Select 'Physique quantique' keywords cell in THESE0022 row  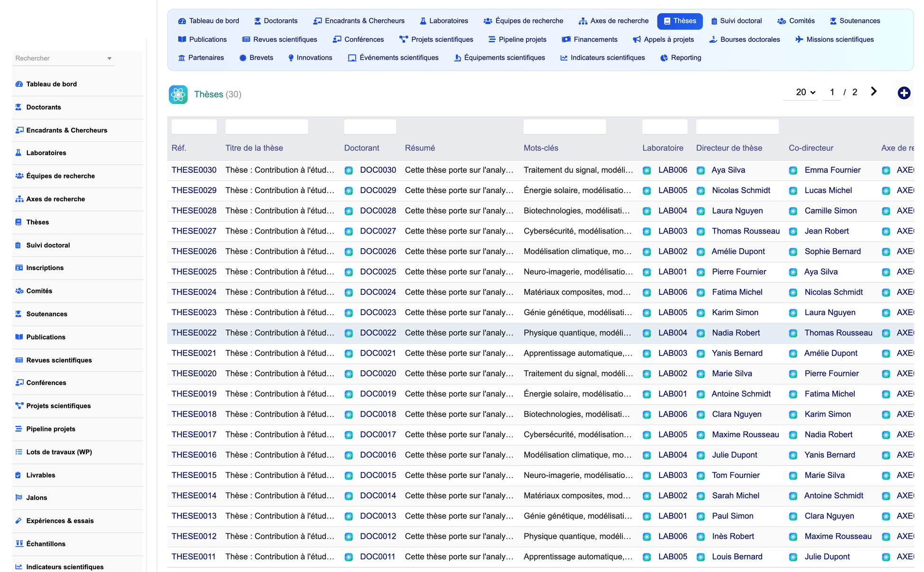577,333
